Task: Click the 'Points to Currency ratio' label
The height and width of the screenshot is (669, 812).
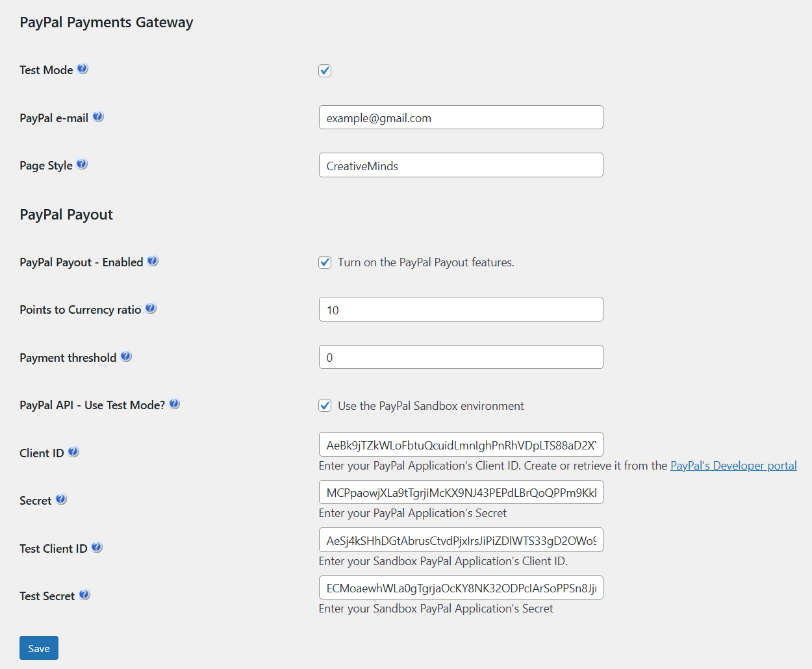Action: point(81,310)
